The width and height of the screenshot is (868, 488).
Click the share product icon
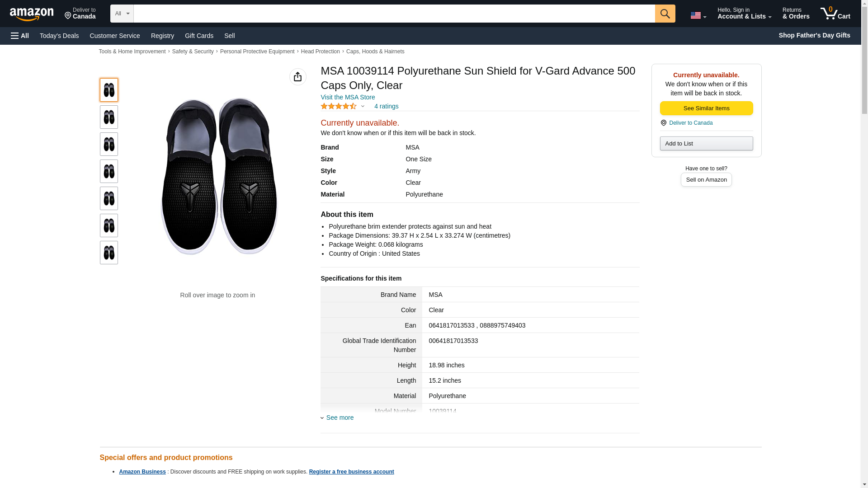pos(297,77)
